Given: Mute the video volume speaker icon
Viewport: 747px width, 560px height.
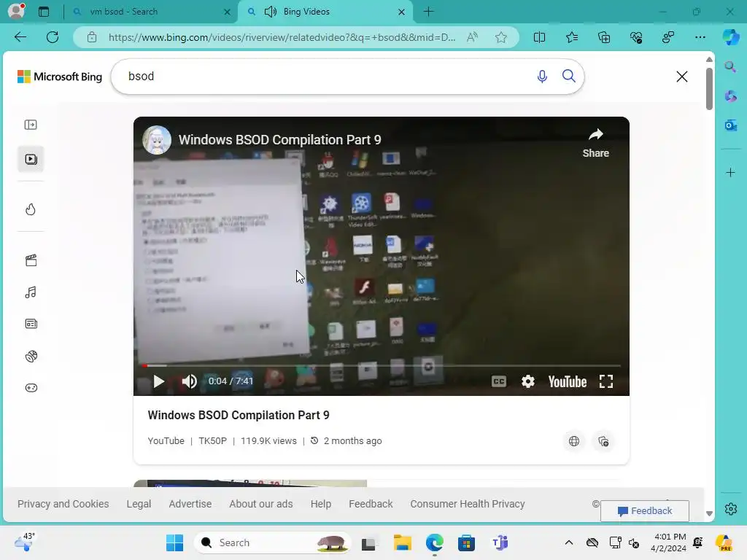Looking at the screenshot, I should 189,381.
